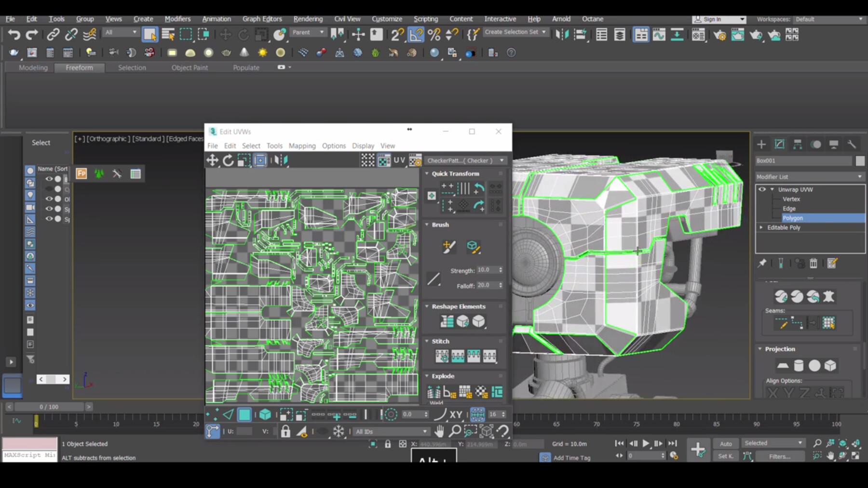Select the Edit Seams pencil icon
The image size is (868, 488).
pos(781,323)
